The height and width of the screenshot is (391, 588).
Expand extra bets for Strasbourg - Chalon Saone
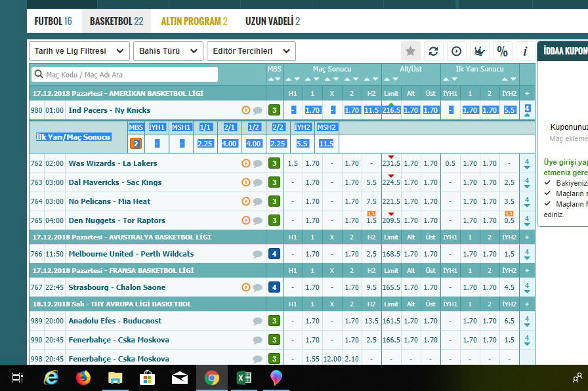point(527,287)
